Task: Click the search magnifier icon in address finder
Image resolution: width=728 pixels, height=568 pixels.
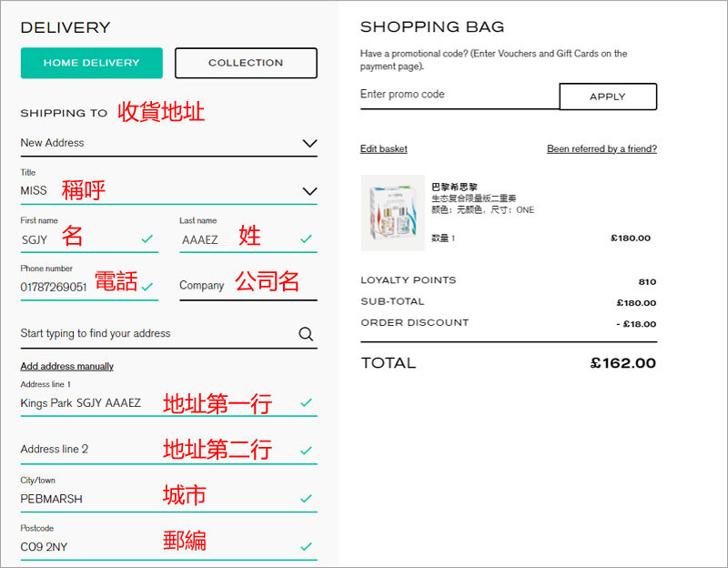Action: (306, 334)
